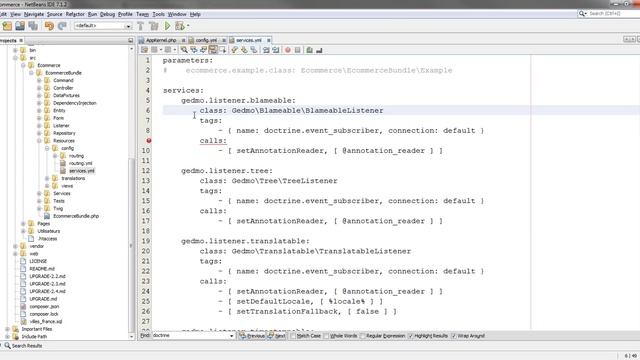The height and width of the screenshot is (360, 640).
Task: Redo the action via the toolbar icon
Action: click(x=62, y=26)
